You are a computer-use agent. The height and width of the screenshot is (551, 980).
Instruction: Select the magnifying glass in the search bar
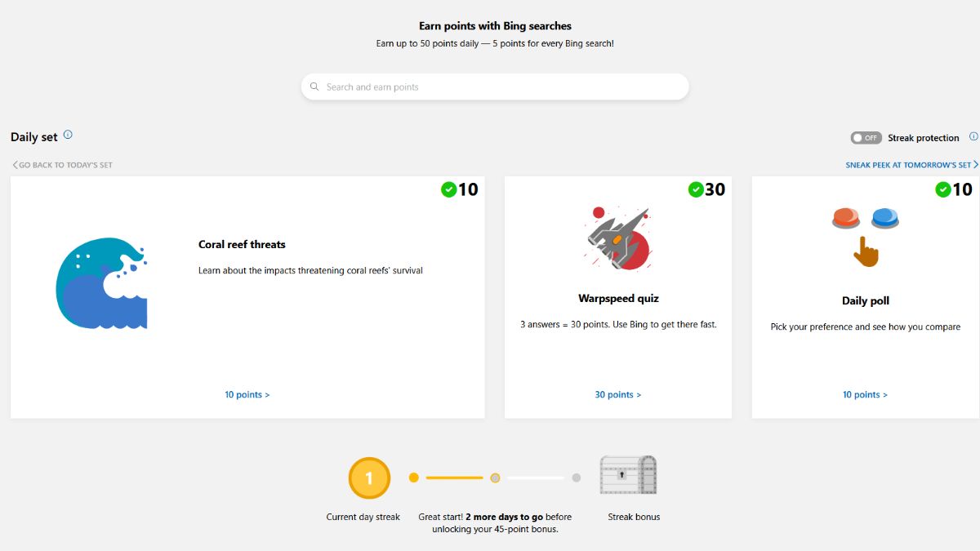(314, 86)
